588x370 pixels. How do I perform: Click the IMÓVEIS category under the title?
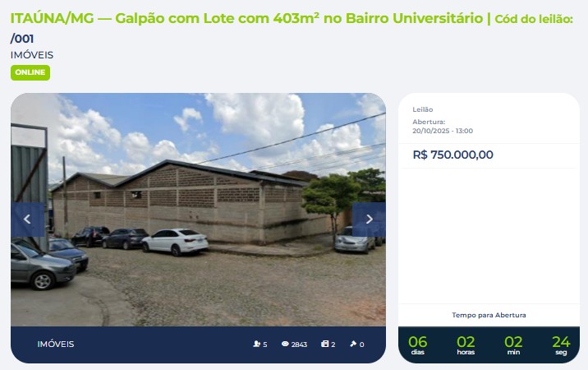coord(32,55)
